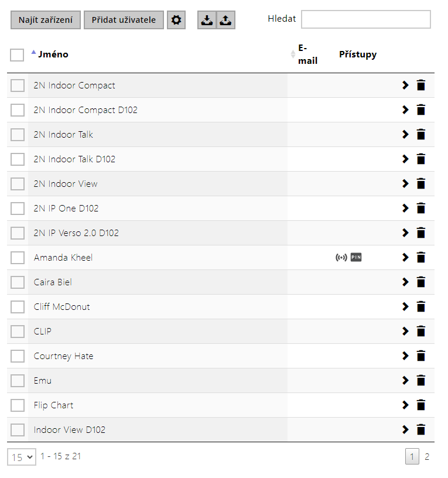Screen dimensions: 448x478
Task: Click the Najít zařízení button
Action: [46, 20]
